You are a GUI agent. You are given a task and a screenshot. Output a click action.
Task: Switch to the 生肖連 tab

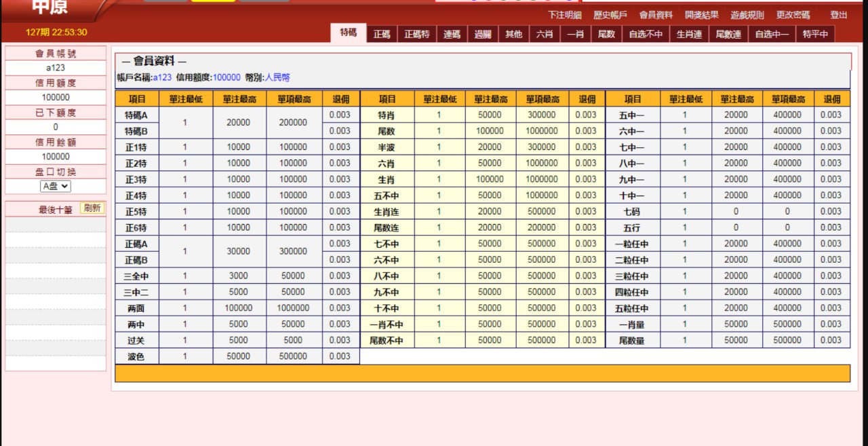click(689, 34)
